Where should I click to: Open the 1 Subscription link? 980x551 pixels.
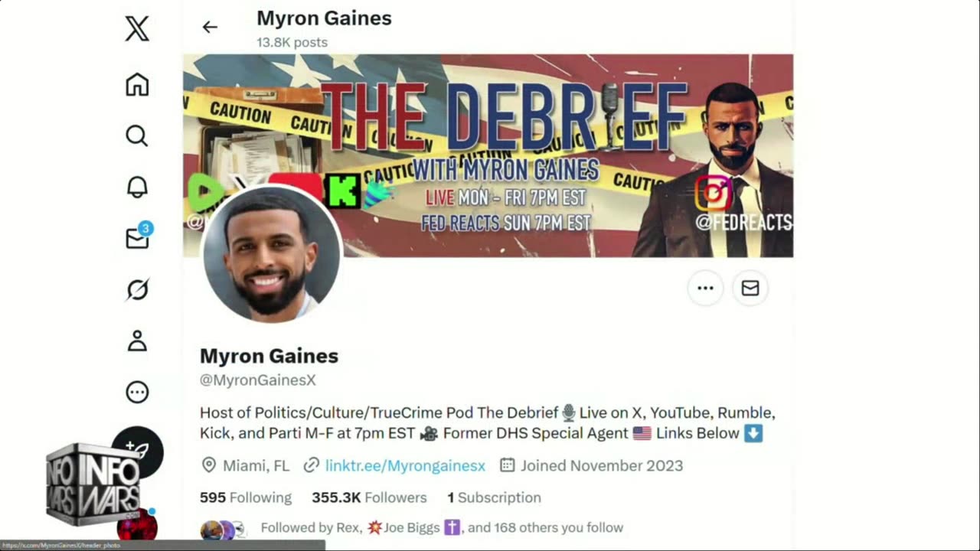(494, 497)
